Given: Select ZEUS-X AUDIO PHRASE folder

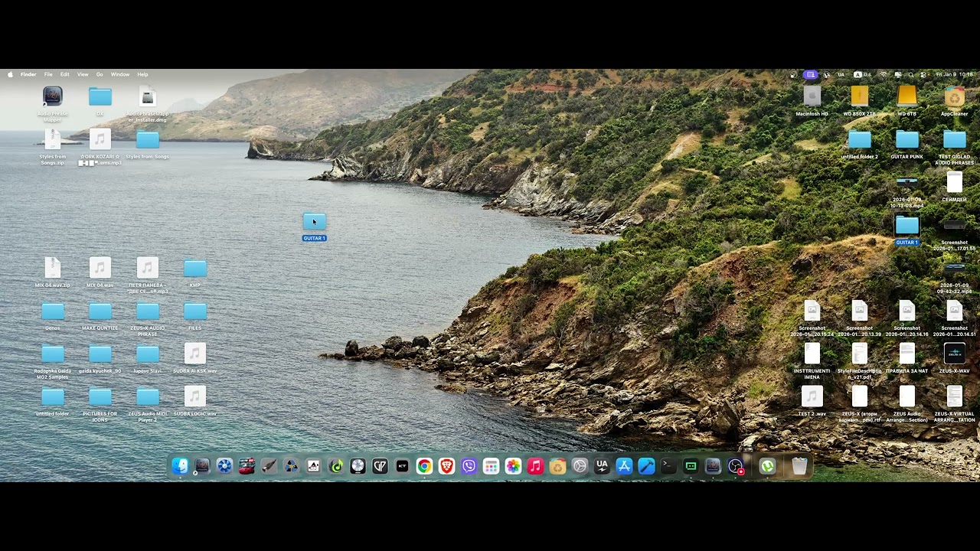Looking at the screenshot, I should (x=148, y=311).
